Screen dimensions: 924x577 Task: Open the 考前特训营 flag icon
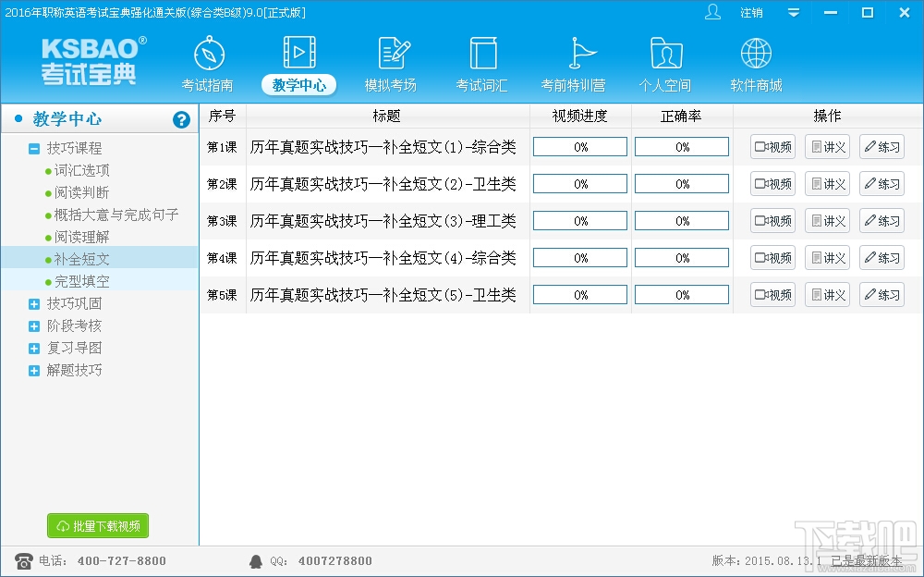tap(581, 53)
